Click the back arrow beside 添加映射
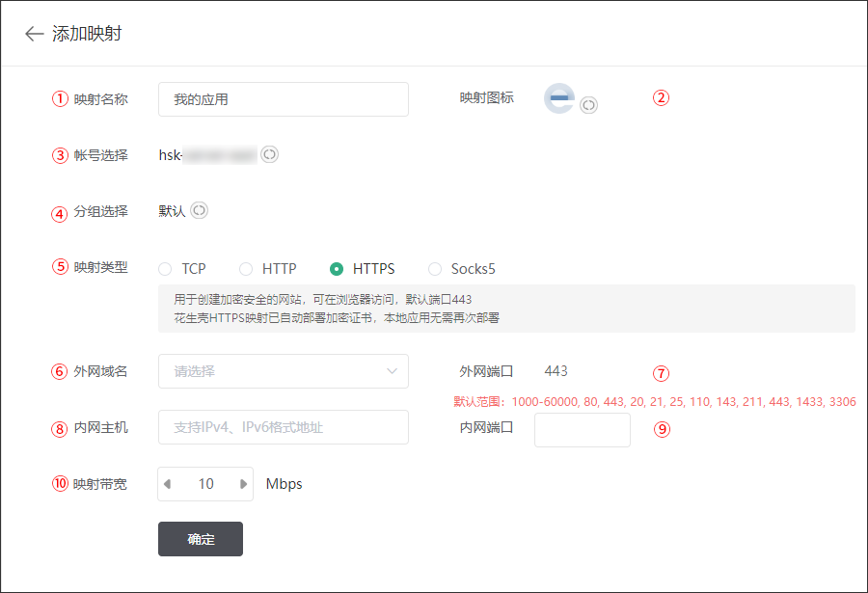 click(x=34, y=34)
